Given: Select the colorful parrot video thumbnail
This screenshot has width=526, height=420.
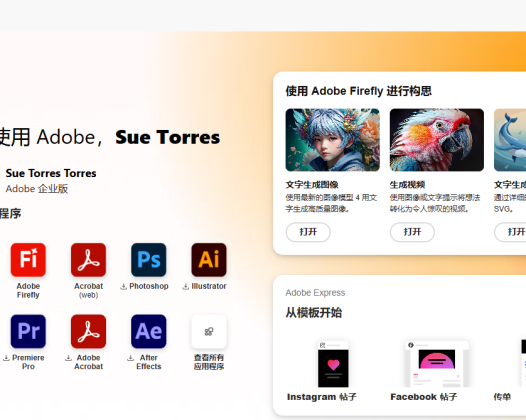Looking at the screenshot, I should 437,140.
